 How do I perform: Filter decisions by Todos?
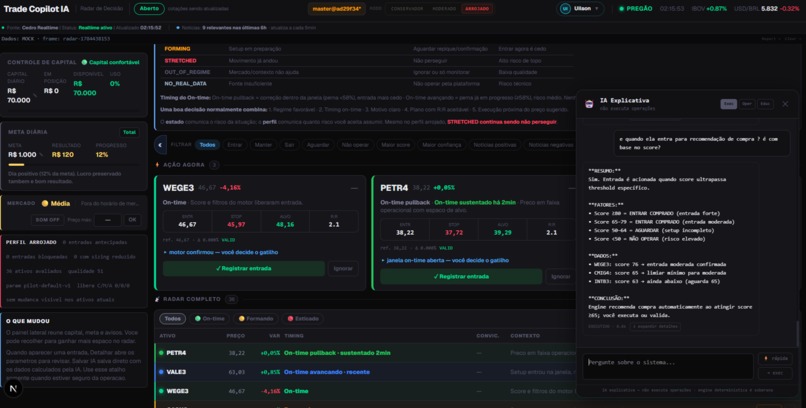(207, 145)
